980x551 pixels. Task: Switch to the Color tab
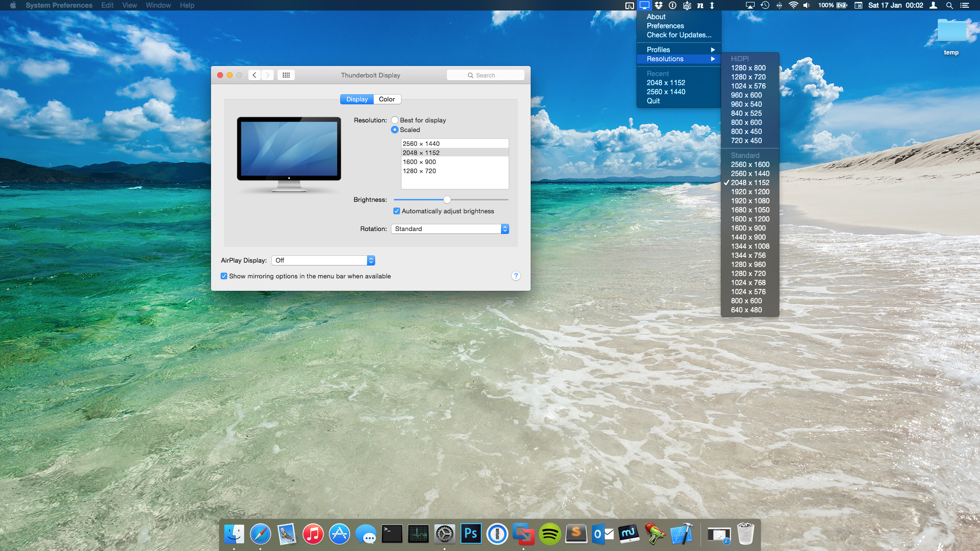coord(387,99)
